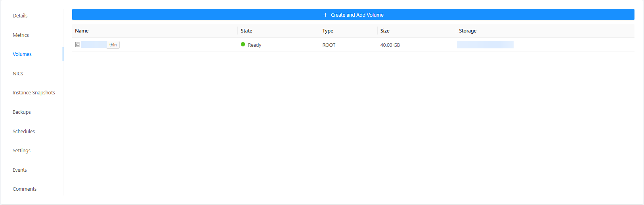Image resolution: width=644 pixels, height=205 pixels.
Task: Open the Metrics tab
Action: (x=21, y=35)
